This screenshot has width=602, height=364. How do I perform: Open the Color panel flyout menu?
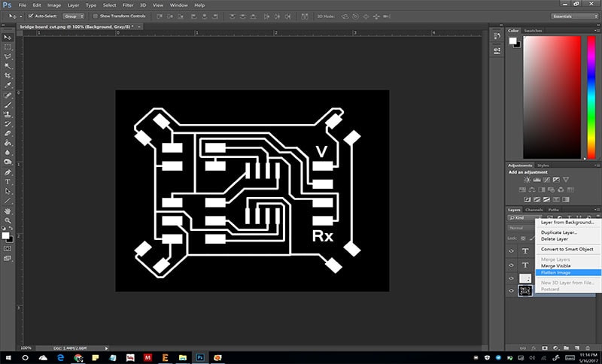[x=597, y=31]
